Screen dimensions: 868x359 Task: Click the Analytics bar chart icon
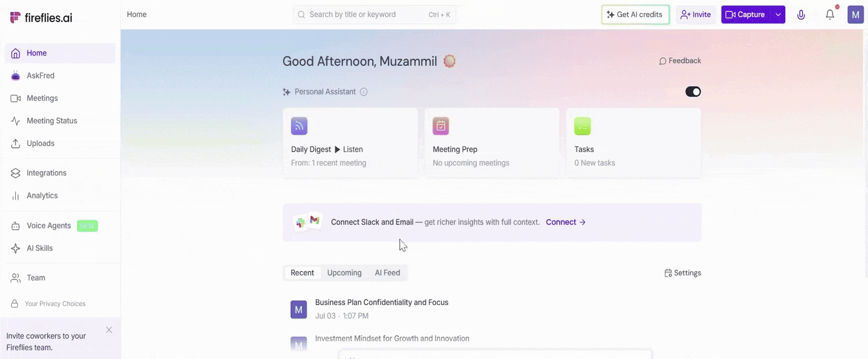(x=15, y=196)
